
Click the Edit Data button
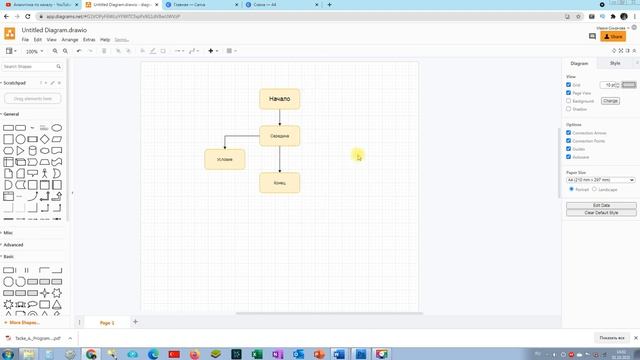pyautogui.click(x=601, y=205)
